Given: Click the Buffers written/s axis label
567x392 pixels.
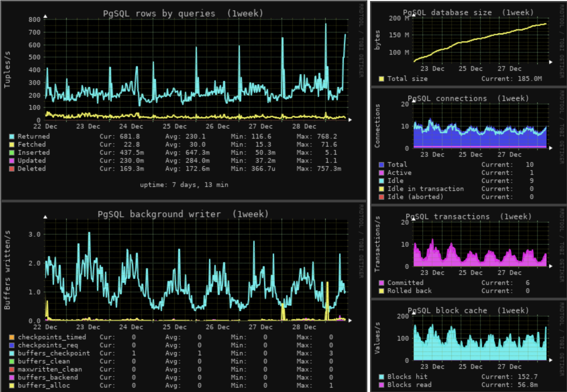Looking at the screenshot, I should pos(7,270).
